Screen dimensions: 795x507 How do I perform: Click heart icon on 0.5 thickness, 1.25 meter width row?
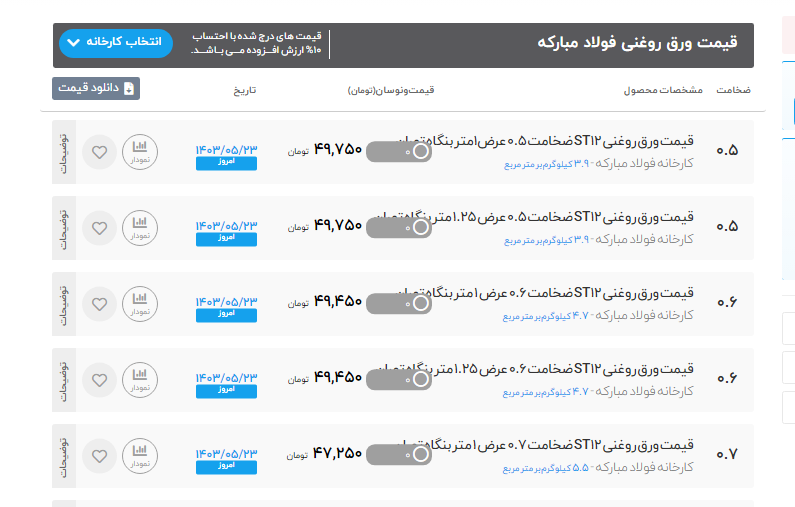pos(99,228)
